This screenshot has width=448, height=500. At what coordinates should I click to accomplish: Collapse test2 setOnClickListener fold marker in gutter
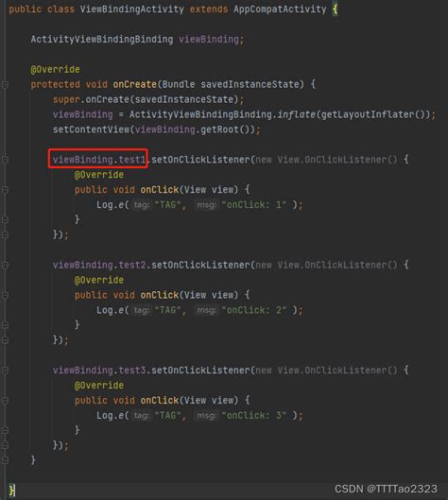coord(5,265)
